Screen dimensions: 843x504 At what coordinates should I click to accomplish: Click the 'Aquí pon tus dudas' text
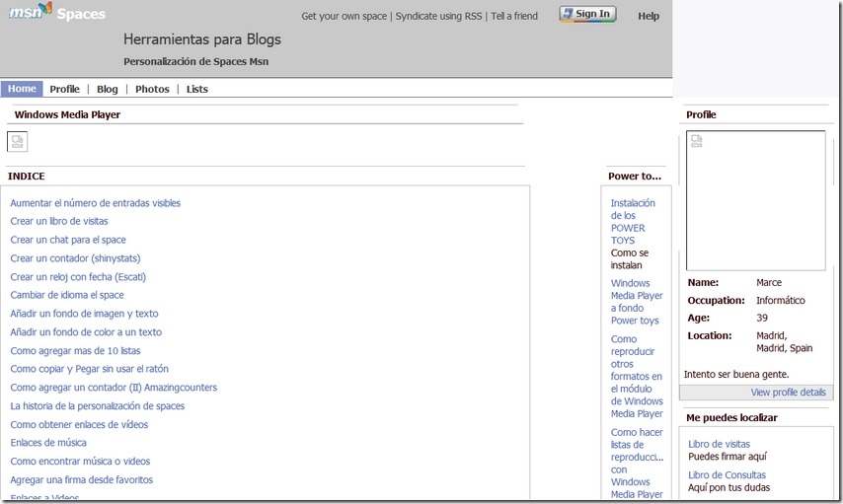pos(729,488)
